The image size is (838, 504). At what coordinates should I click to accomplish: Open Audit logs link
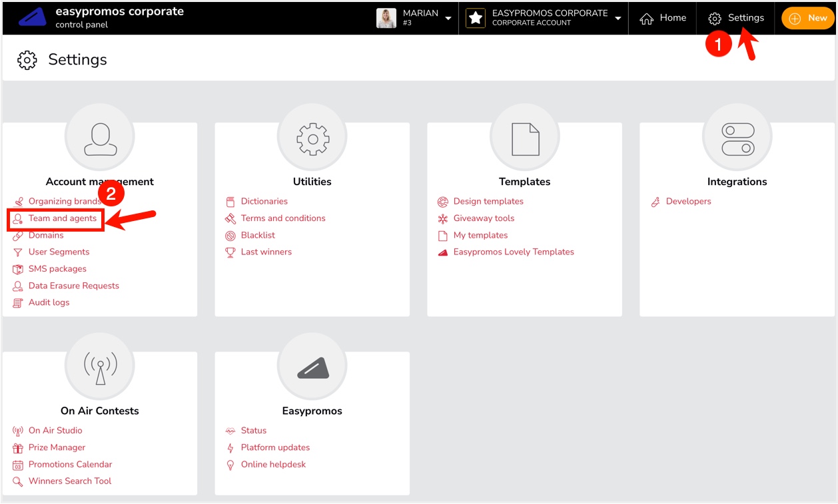pyautogui.click(x=49, y=302)
